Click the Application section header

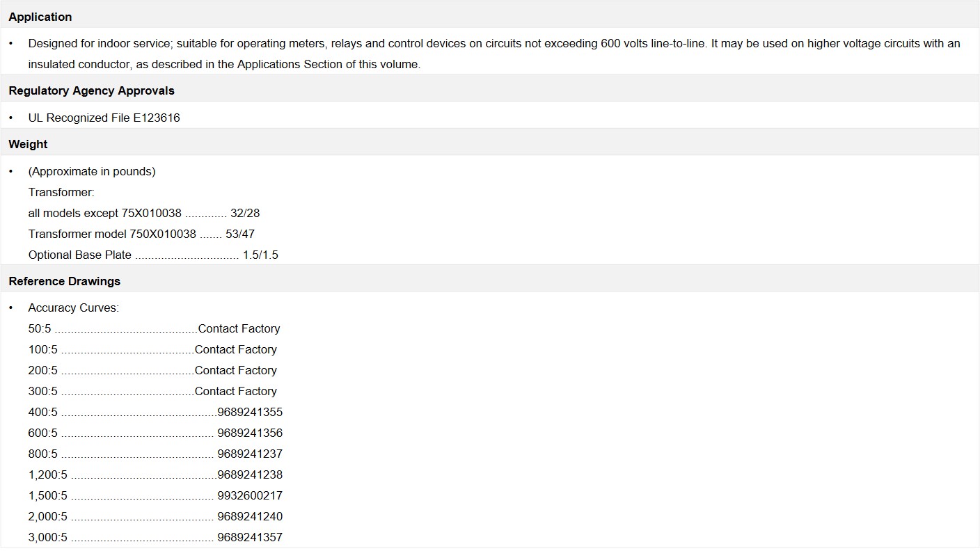(40, 17)
